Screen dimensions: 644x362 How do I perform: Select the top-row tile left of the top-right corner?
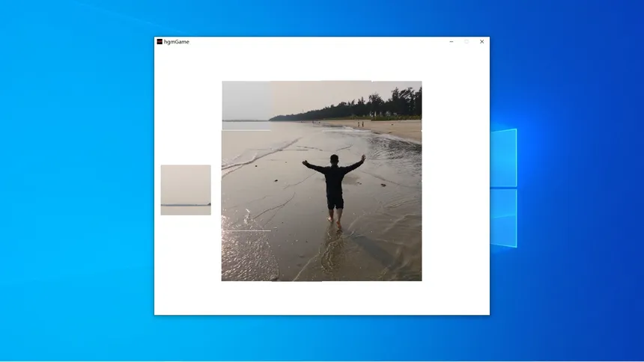(347, 105)
